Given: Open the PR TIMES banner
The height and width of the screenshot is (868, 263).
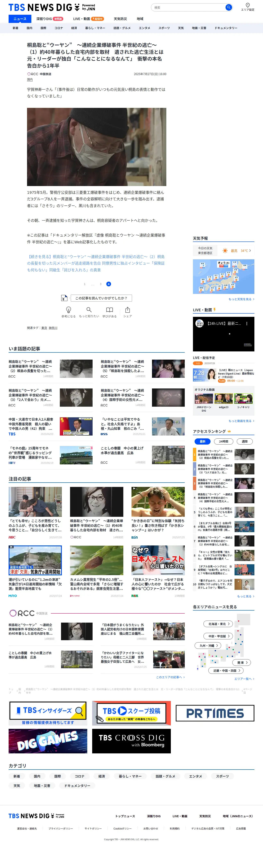Looking at the screenshot, I should [215, 713].
